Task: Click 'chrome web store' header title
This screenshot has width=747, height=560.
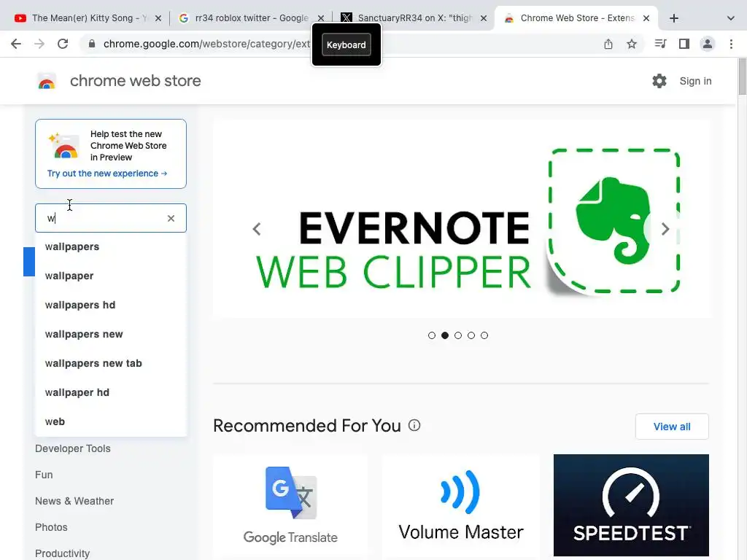Action: (x=135, y=81)
